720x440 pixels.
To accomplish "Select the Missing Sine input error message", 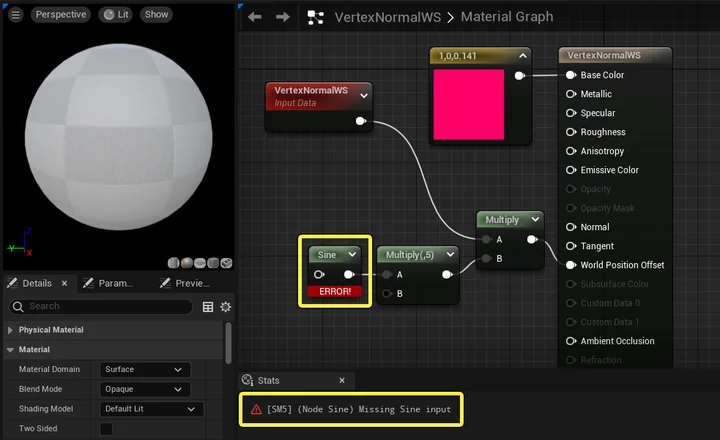I will coord(359,409).
